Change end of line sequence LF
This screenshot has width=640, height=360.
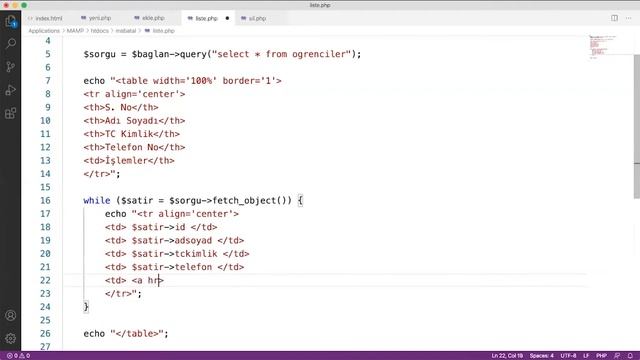pos(586,356)
